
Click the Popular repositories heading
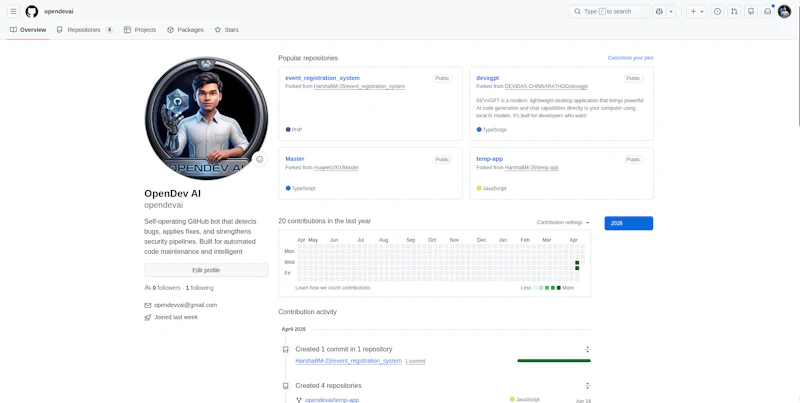(308, 58)
